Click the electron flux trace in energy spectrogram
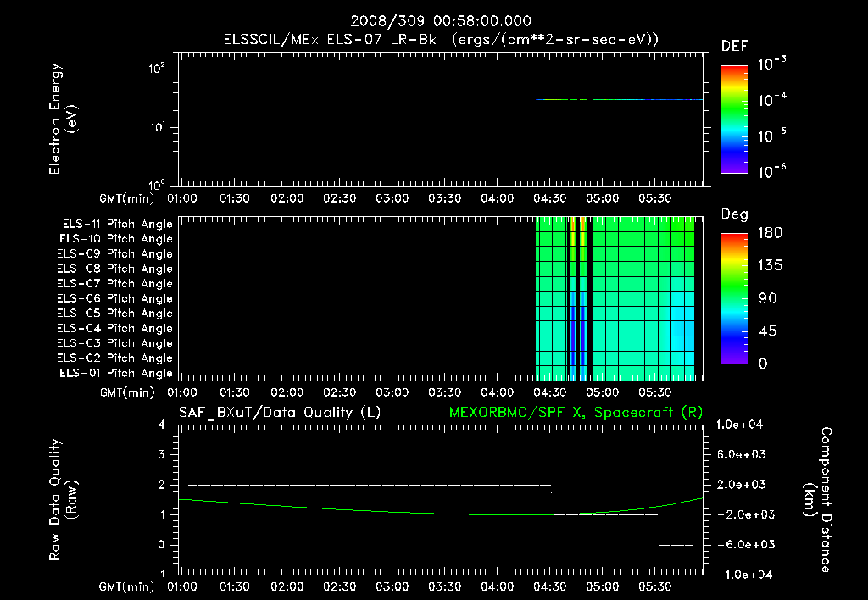868x600 pixels. [x=619, y=100]
